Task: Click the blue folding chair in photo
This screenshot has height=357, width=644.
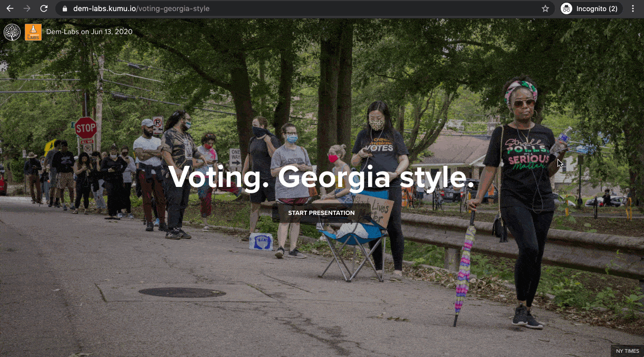Action: 353,247
